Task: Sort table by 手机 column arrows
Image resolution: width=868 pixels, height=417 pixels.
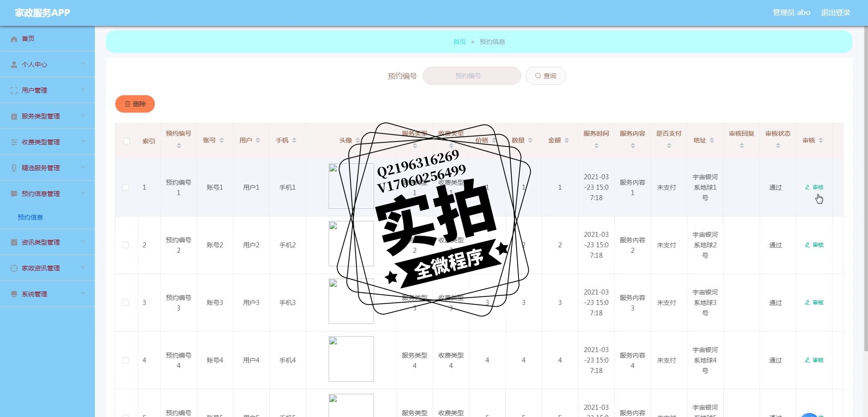Action: (294, 140)
